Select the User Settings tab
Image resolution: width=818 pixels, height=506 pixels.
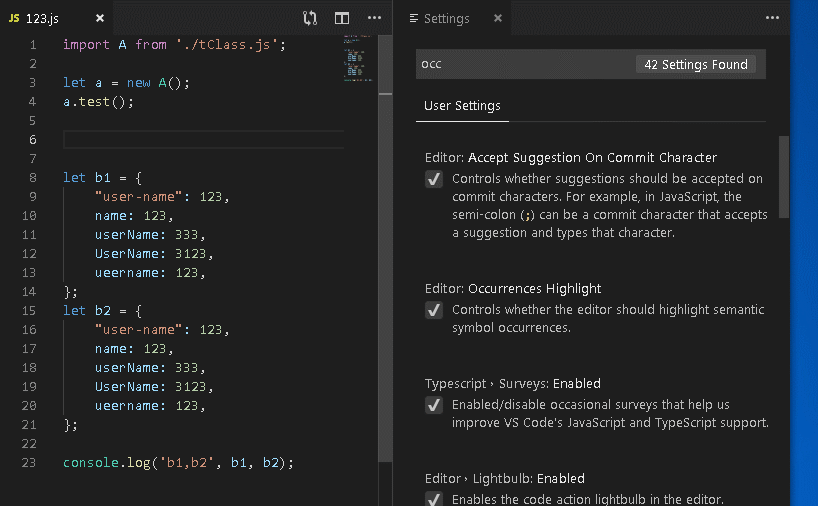coord(462,106)
